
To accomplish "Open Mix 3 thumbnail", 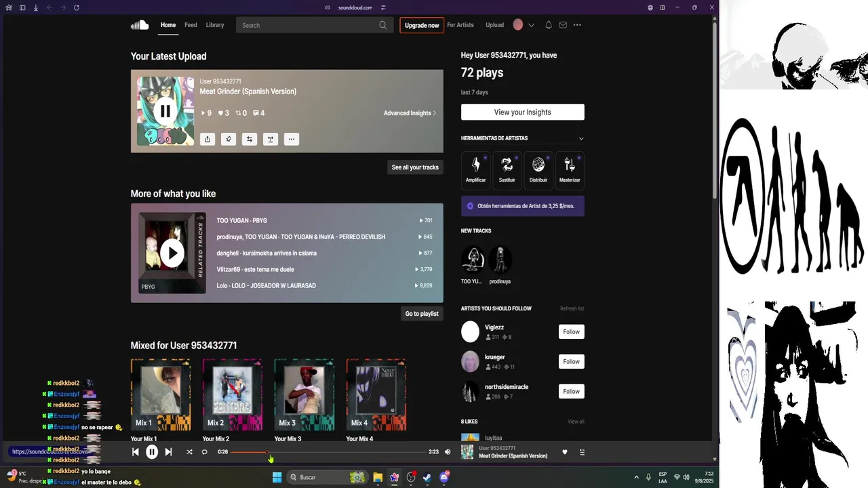I will click(x=304, y=395).
